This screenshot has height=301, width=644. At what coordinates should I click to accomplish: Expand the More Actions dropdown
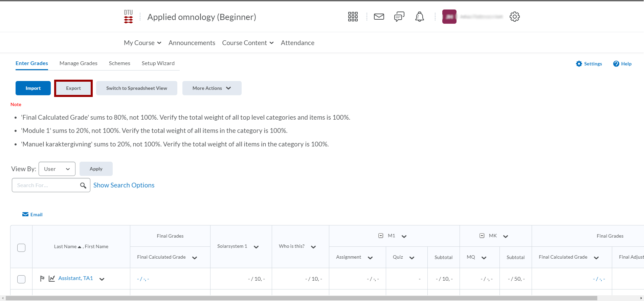tap(212, 88)
